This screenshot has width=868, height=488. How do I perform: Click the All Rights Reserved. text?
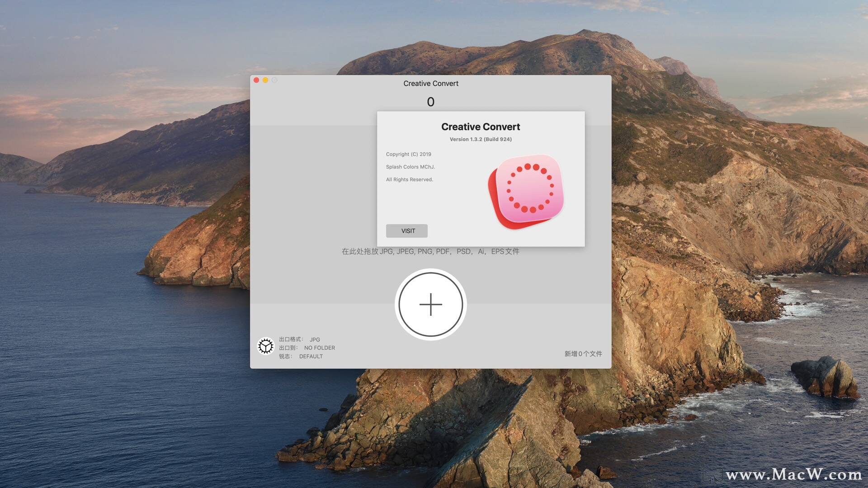pos(410,179)
